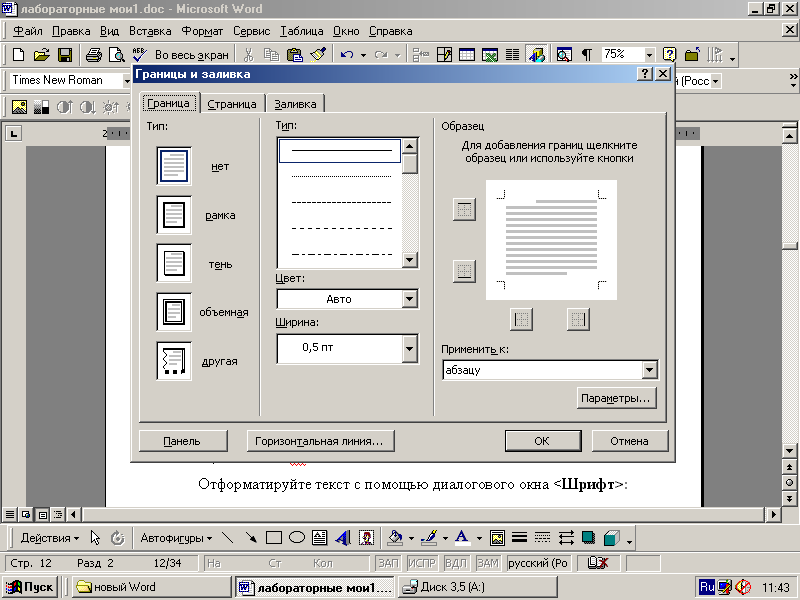The height and width of the screenshot is (600, 800).
Task: Open 'Применить к' абзацу dropdown
Action: (x=649, y=370)
